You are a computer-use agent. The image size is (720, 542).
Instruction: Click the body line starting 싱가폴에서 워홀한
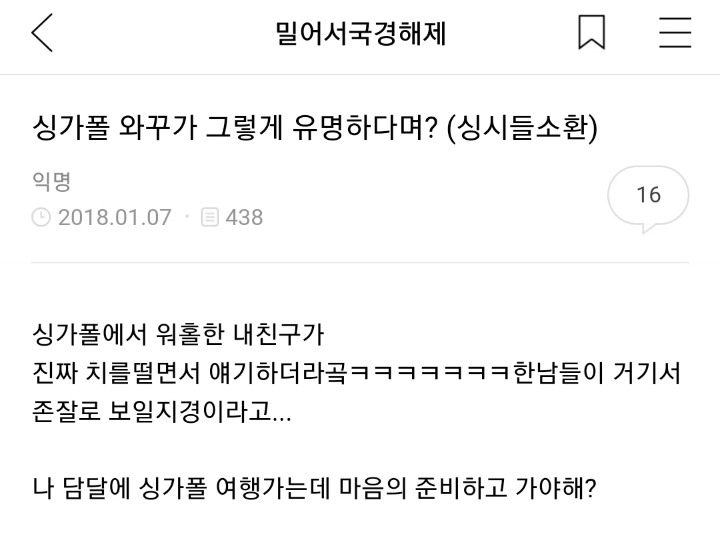pyautogui.click(x=178, y=334)
